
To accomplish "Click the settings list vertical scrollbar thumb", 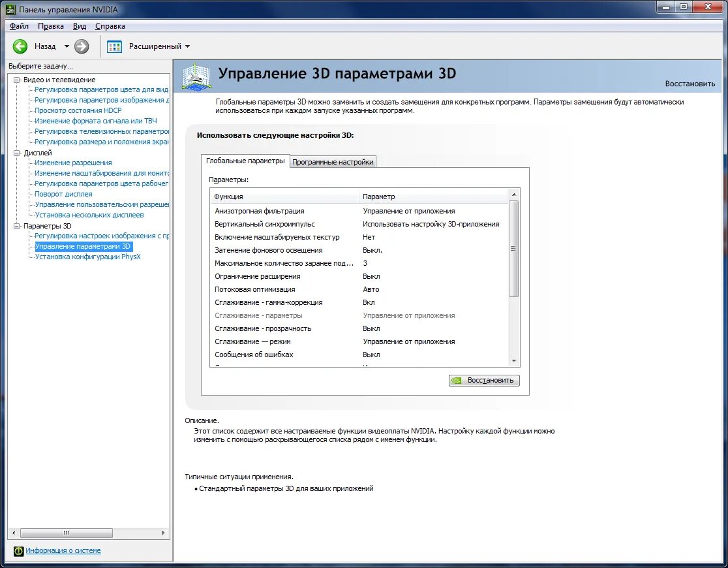I will click(514, 249).
